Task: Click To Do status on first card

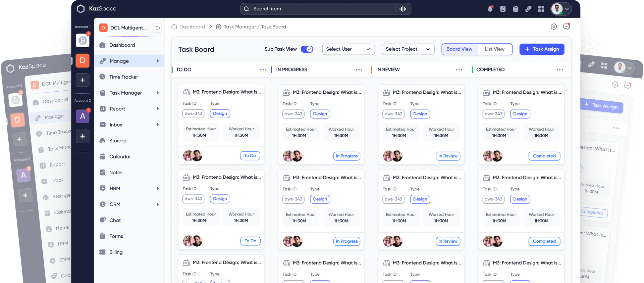Action: coord(250,155)
